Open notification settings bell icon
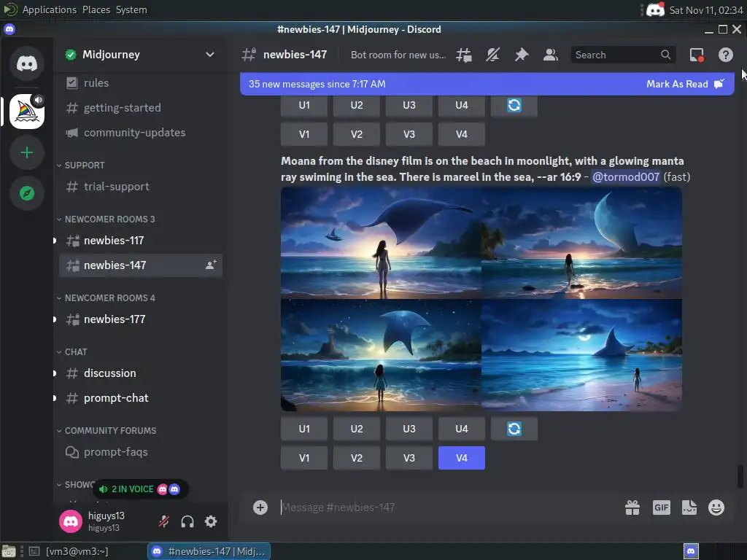This screenshot has height=560, width=747. [x=492, y=55]
